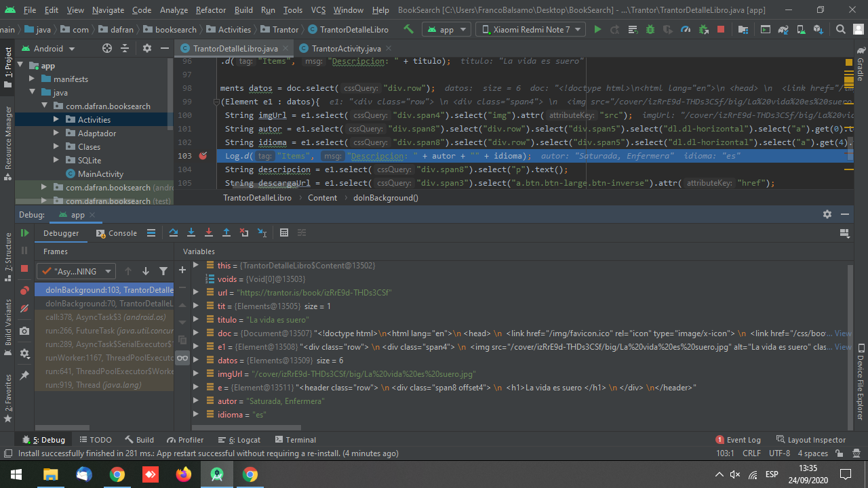Open the Project panel gear settings
Viewport: 868px width, 488px height.
tap(147, 48)
